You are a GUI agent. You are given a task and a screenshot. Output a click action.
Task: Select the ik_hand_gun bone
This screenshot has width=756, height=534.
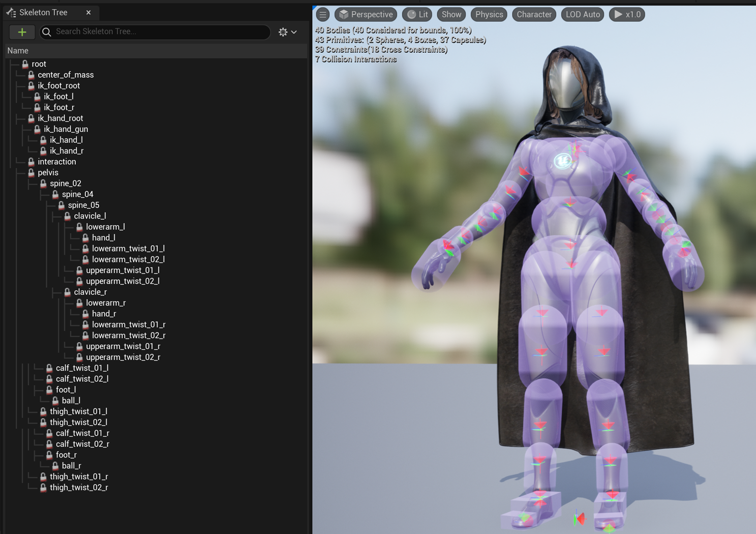pyautogui.click(x=66, y=129)
